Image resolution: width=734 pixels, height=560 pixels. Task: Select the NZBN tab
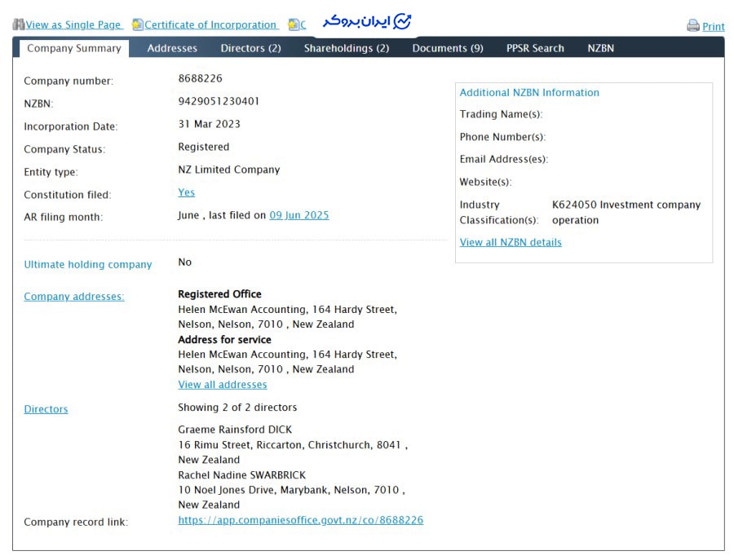tap(601, 48)
